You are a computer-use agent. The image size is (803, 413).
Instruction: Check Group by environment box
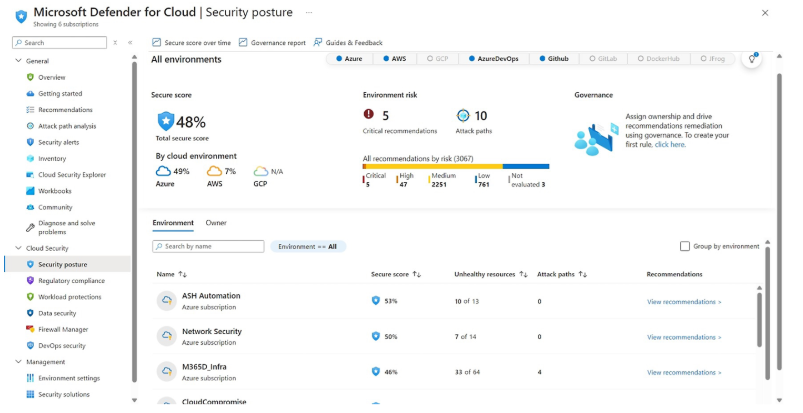click(685, 246)
